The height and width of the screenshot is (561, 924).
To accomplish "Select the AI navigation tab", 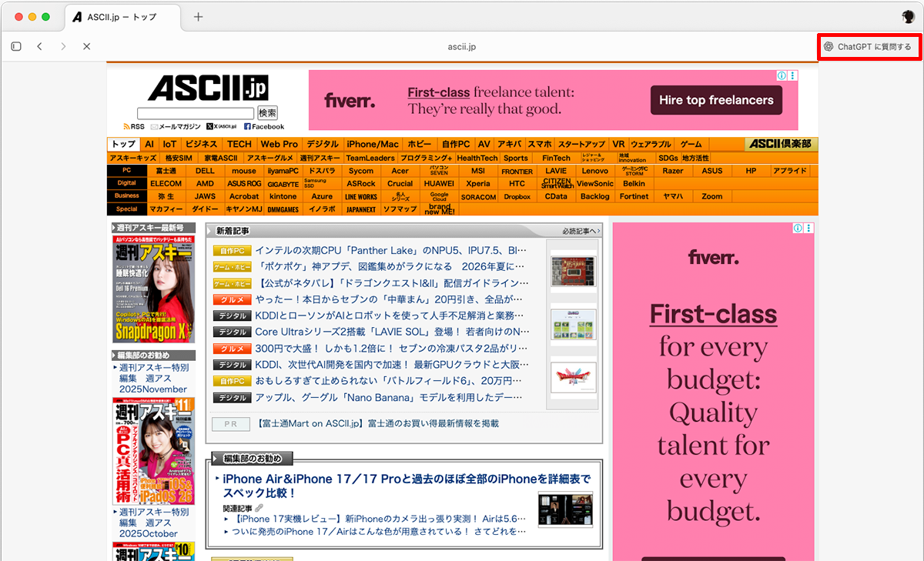I will pyautogui.click(x=149, y=144).
